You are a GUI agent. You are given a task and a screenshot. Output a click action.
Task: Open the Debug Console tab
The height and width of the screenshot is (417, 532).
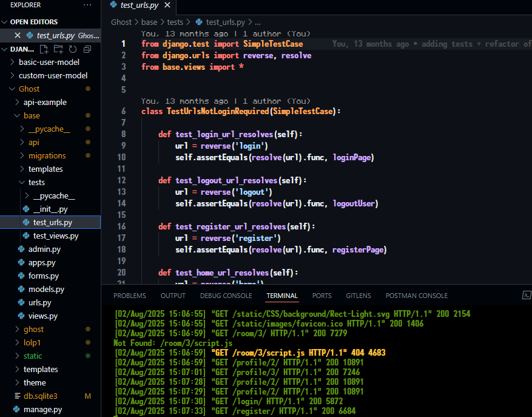point(226,296)
